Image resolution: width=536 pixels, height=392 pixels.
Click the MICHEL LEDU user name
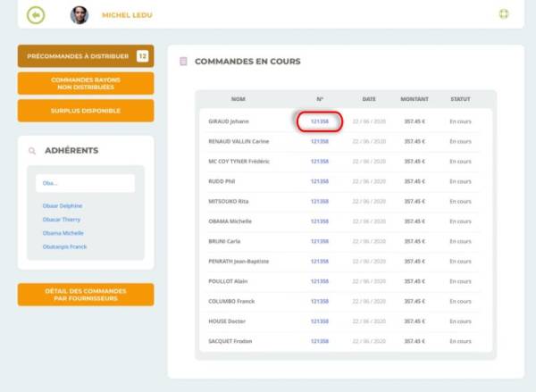pos(127,15)
